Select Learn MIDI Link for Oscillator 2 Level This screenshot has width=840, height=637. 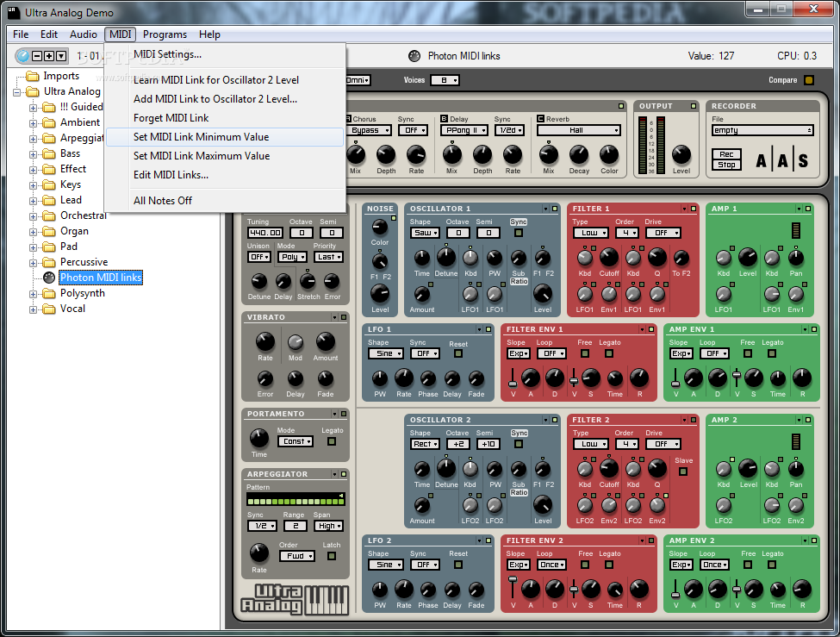pyautogui.click(x=216, y=80)
